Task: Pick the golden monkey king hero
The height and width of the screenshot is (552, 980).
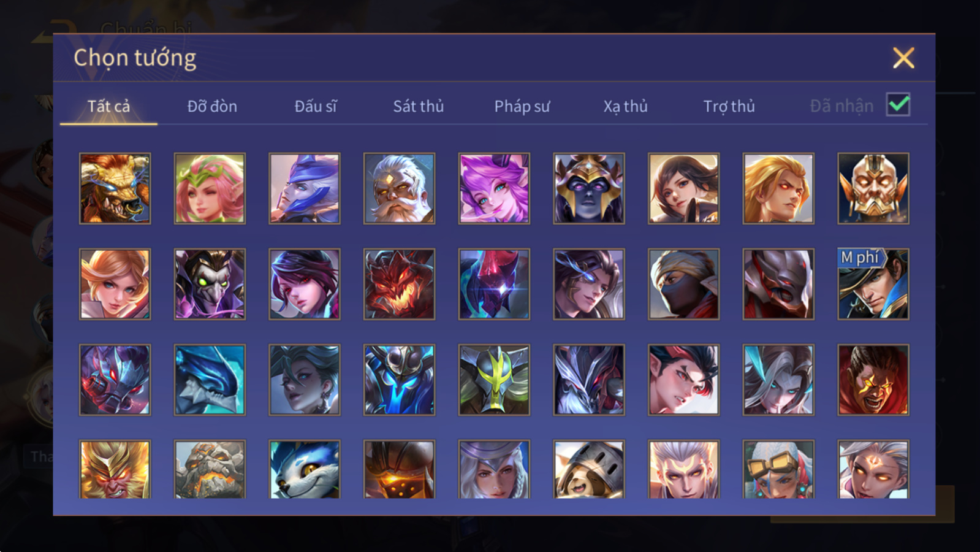Action: click(115, 469)
